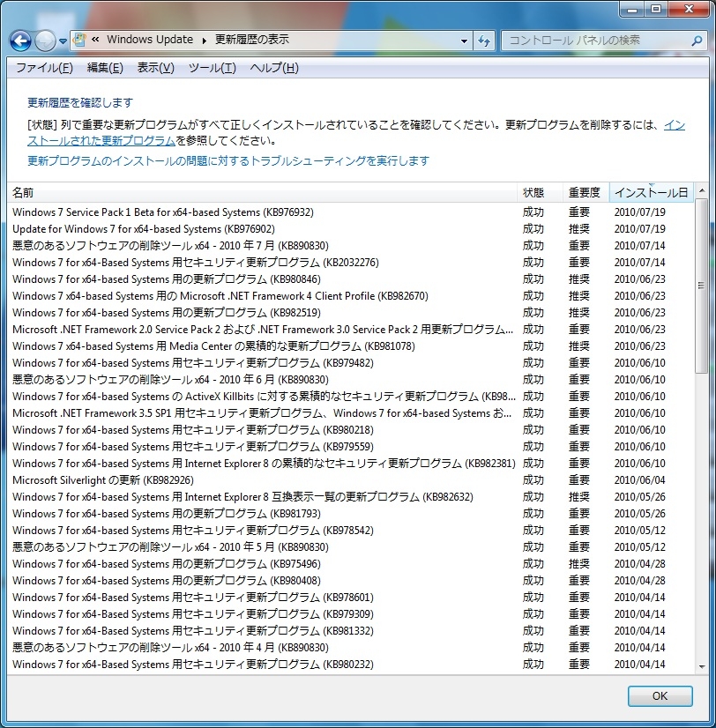Click the Forward navigation arrow button

pos(45,41)
